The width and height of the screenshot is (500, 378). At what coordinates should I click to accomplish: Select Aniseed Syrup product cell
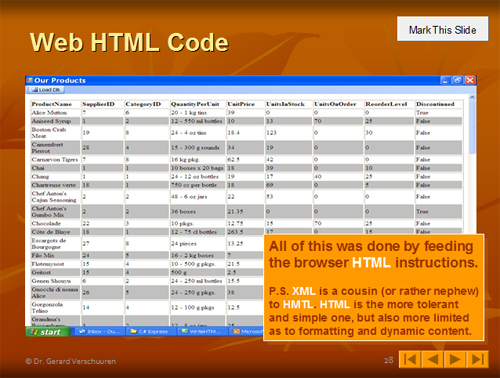point(55,121)
